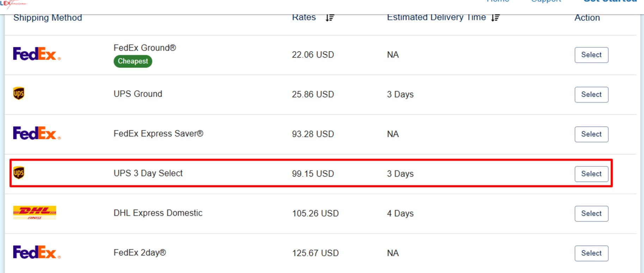Click the sort icon beside Rates
This screenshot has height=273, width=644.
tap(329, 18)
